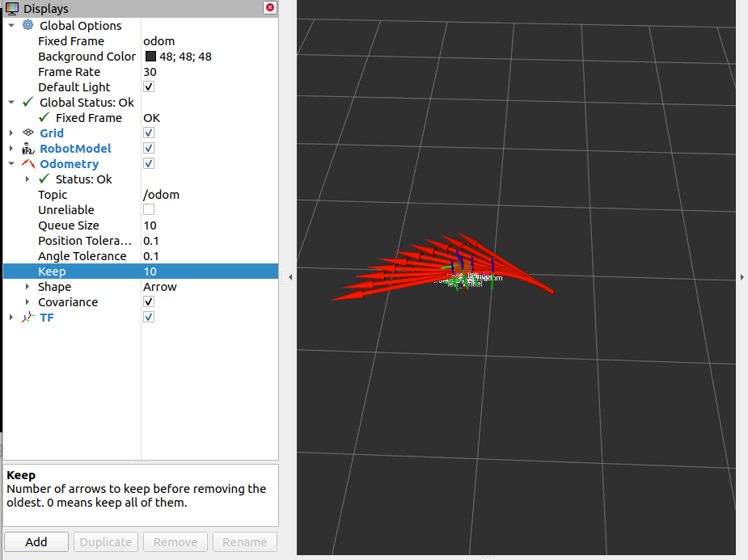Select the Global Options row label

click(x=81, y=25)
